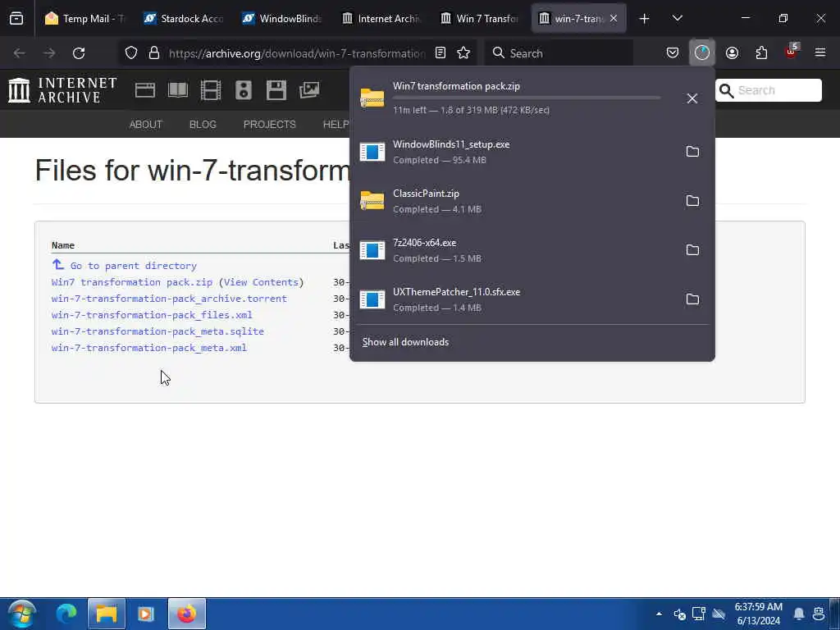Click the site padlock security icon

click(154, 53)
